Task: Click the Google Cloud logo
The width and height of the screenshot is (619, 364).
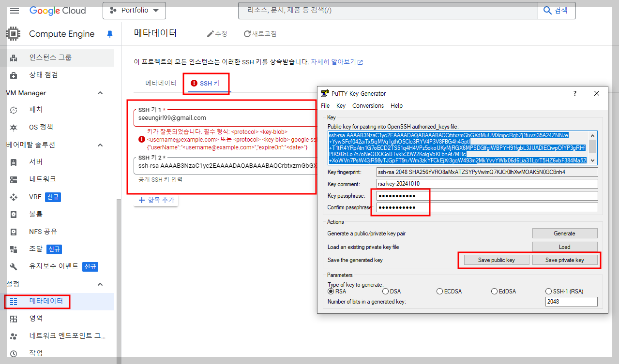Action: pos(58,10)
